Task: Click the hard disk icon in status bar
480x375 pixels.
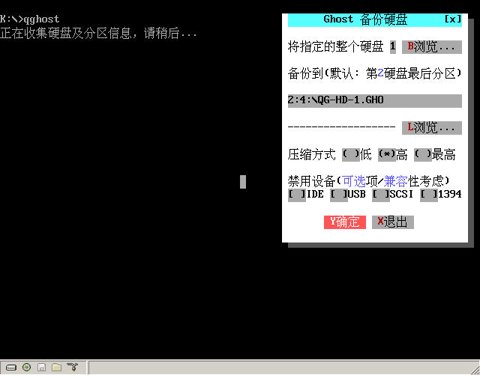Action: pyautogui.click(x=11, y=367)
